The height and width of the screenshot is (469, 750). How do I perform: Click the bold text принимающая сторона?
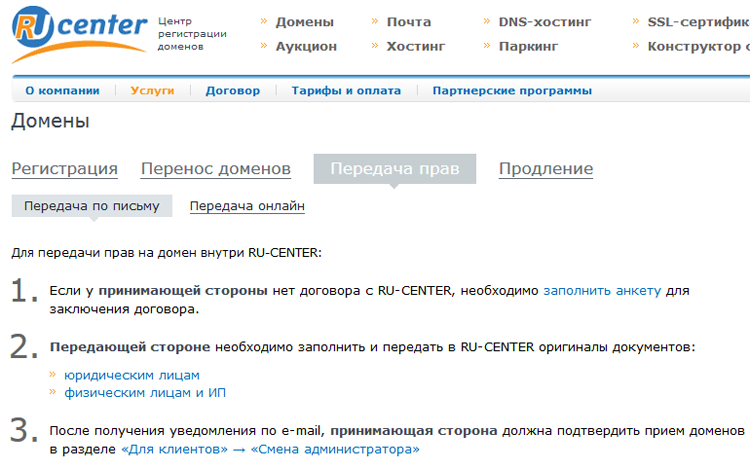414,431
